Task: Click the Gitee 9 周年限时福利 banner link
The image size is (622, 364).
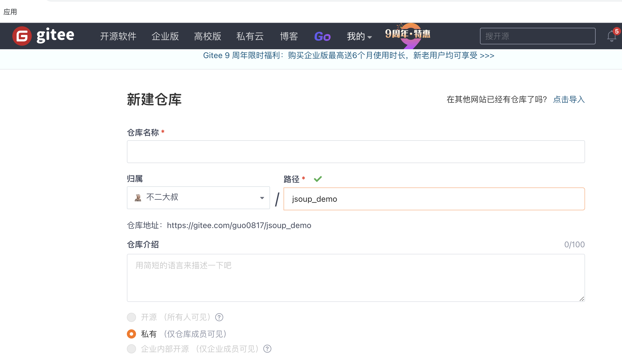Action: click(x=349, y=55)
